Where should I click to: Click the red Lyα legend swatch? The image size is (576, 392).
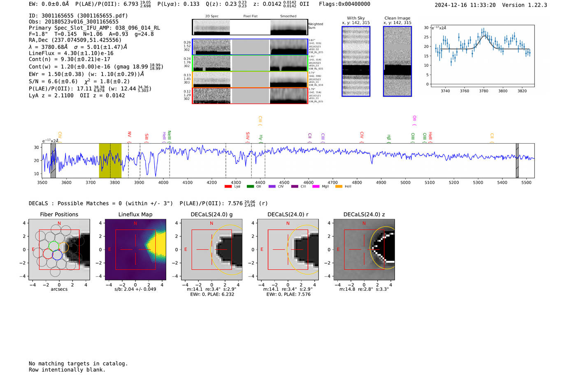coord(228,187)
